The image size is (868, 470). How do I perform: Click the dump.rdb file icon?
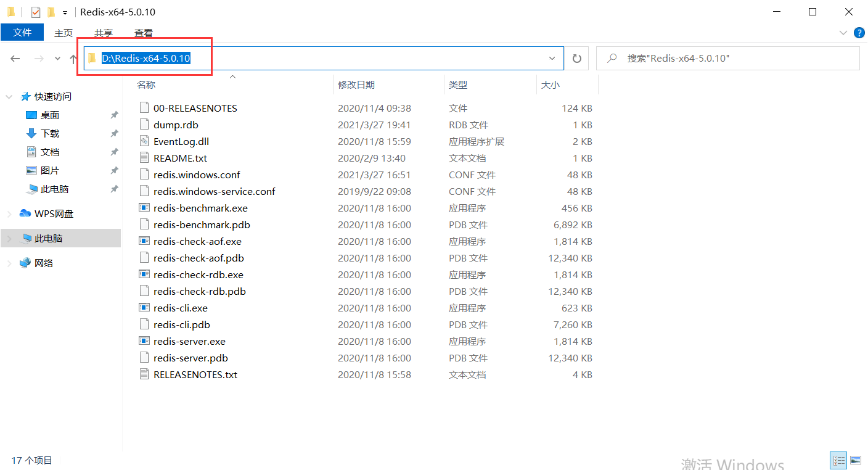pyautogui.click(x=144, y=125)
